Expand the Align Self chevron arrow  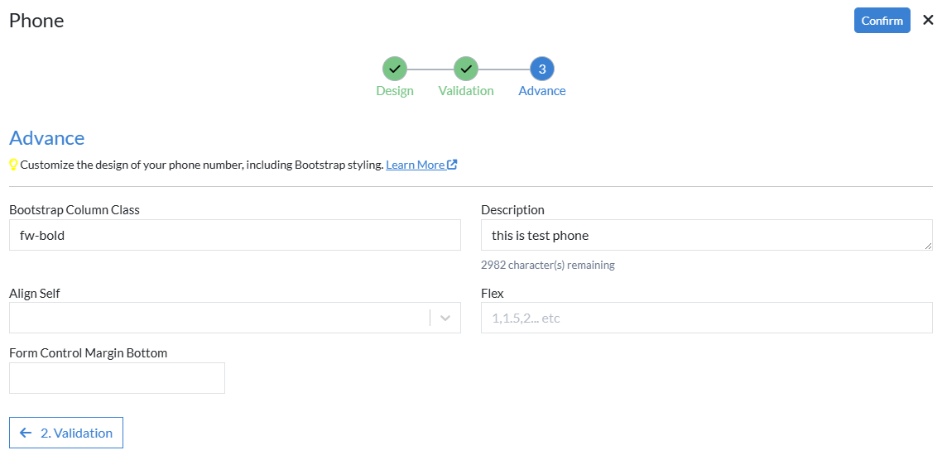(x=445, y=318)
